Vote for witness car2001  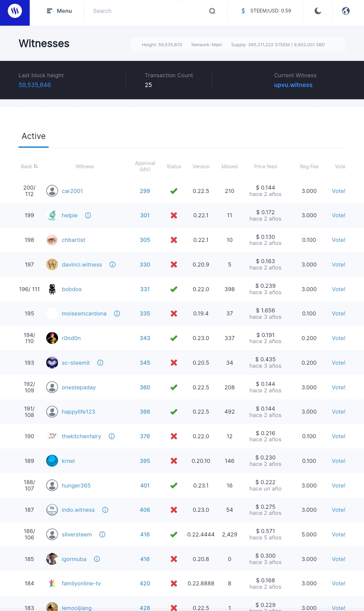pos(338,191)
